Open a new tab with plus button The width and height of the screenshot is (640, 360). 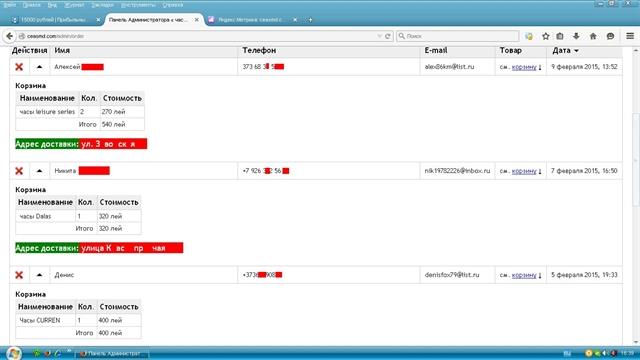[310, 20]
